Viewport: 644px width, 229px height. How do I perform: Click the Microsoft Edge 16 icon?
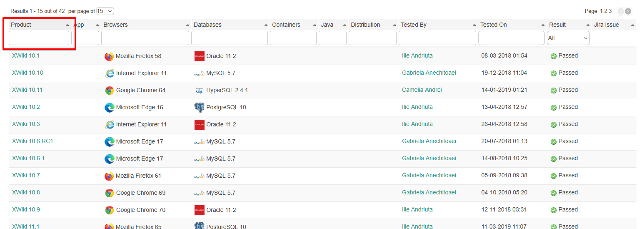(x=110, y=108)
